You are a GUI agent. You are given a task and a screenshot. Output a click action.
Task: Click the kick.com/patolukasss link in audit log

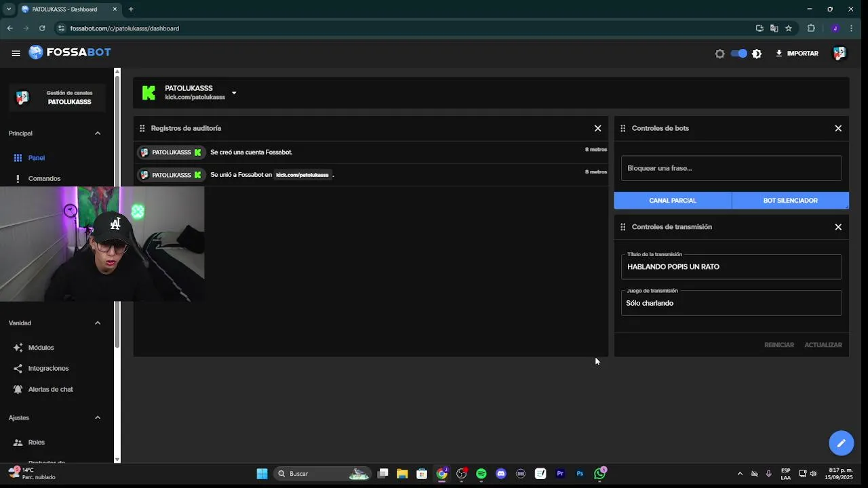point(302,175)
